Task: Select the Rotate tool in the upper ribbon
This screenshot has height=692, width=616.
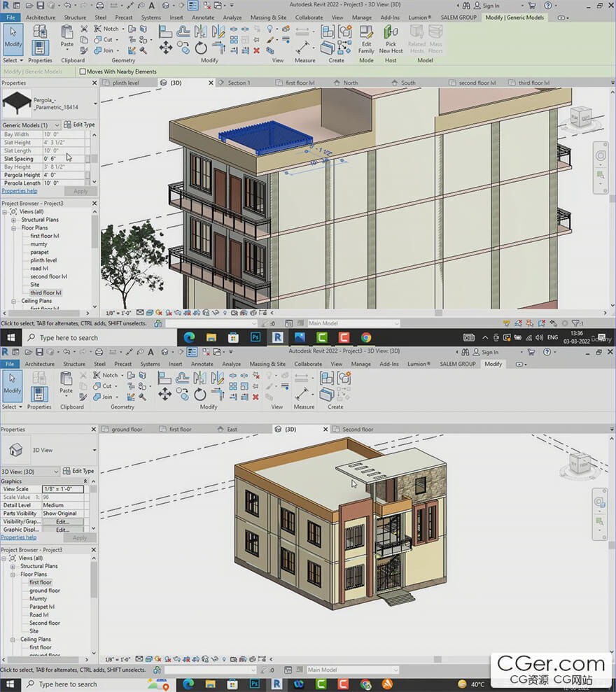Action: (x=201, y=48)
